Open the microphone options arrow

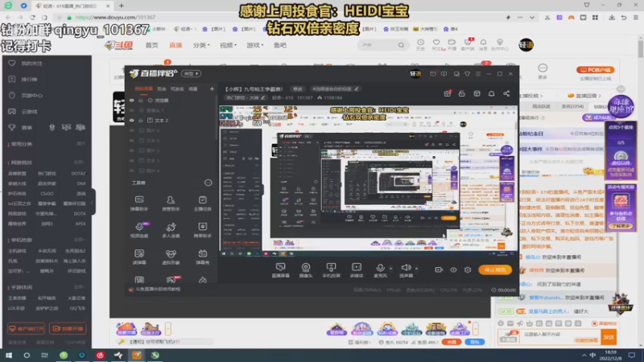click(390, 269)
